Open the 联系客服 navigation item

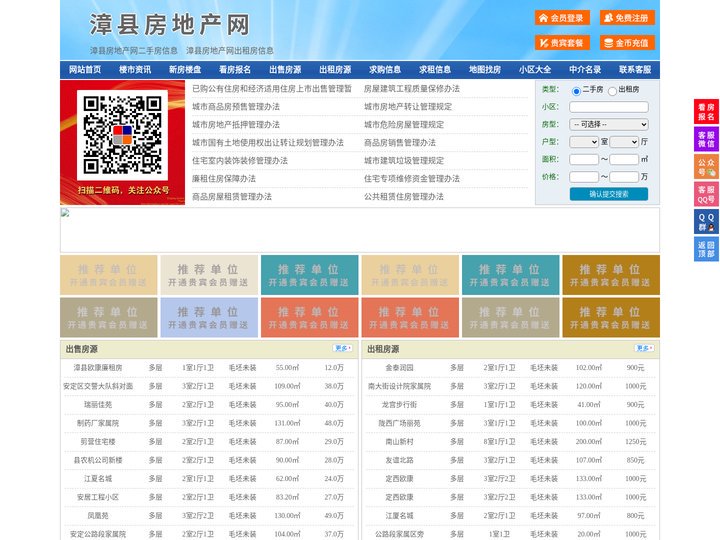tap(635, 69)
